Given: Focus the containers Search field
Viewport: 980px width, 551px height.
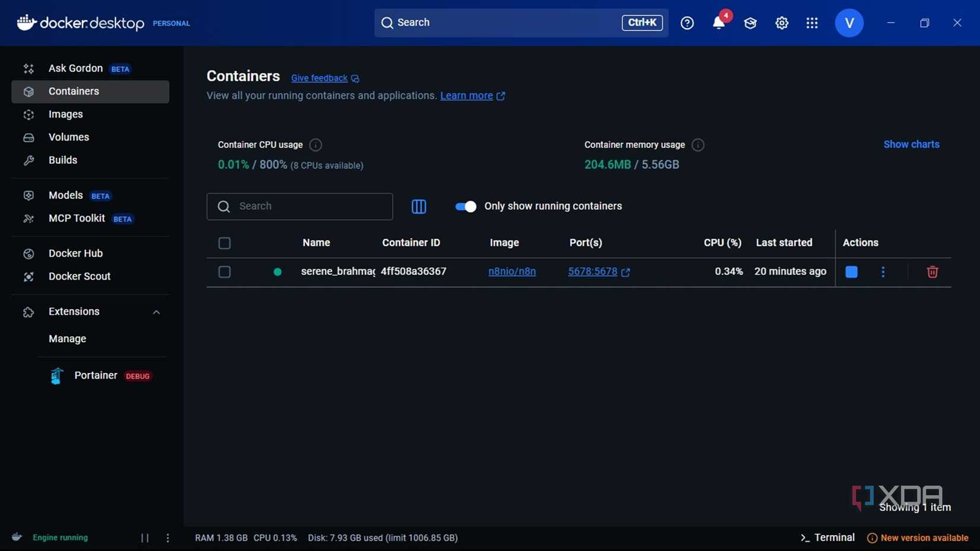Looking at the screenshot, I should click(300, 206).
